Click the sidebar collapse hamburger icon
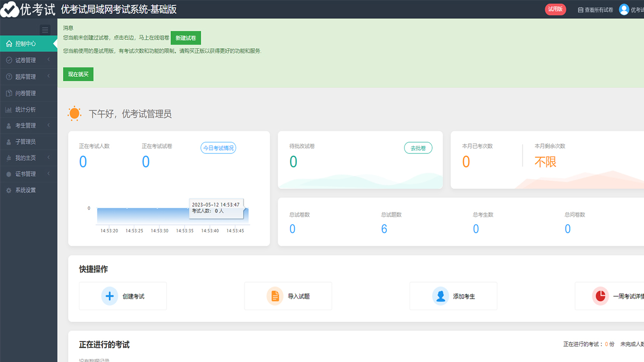 click(45, 30)
